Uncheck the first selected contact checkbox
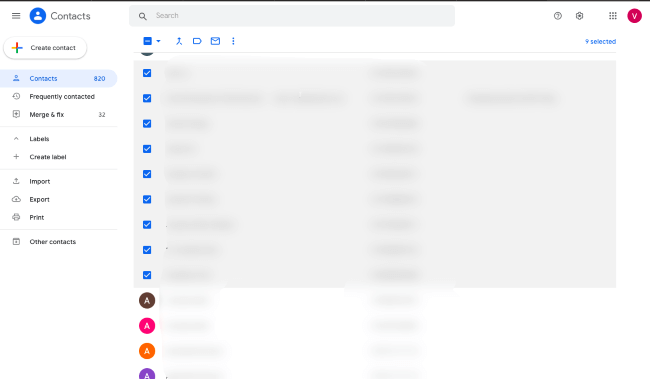 tap(147, 73)
